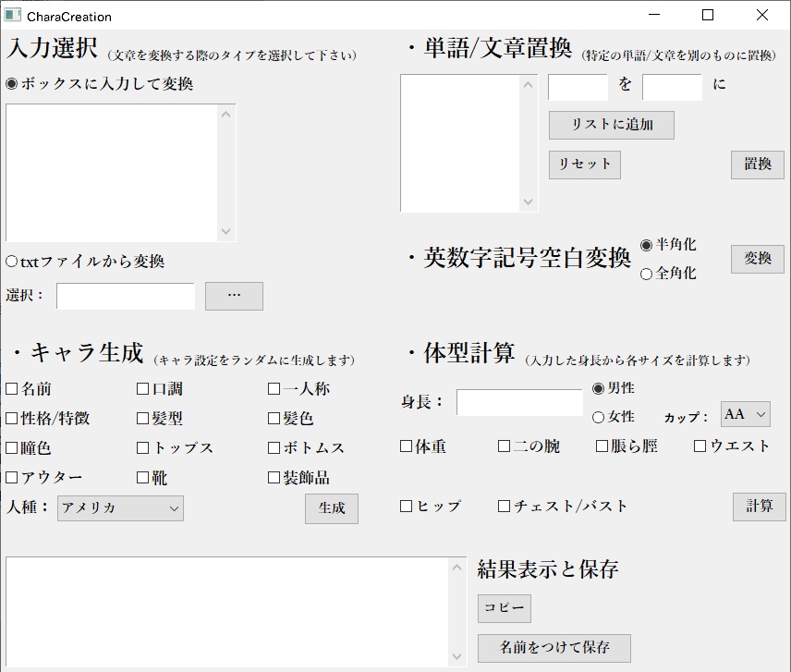Click the replace-target field before に
791x672 pixels.
click(x=673, y=87)
